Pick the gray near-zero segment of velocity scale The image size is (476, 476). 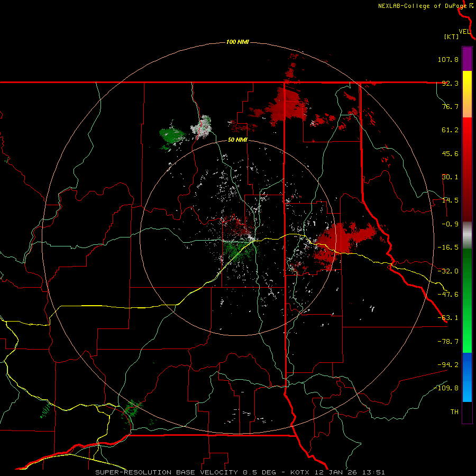[467, 235]
